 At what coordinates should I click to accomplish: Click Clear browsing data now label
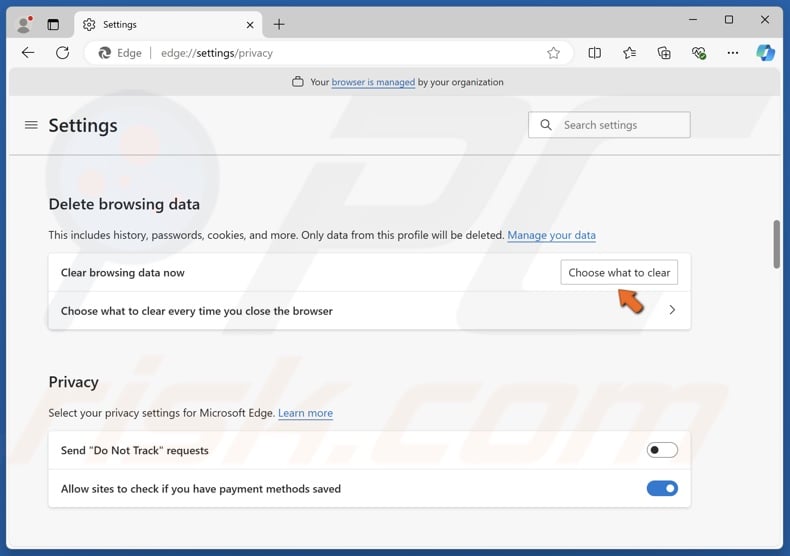pos(122,272)
